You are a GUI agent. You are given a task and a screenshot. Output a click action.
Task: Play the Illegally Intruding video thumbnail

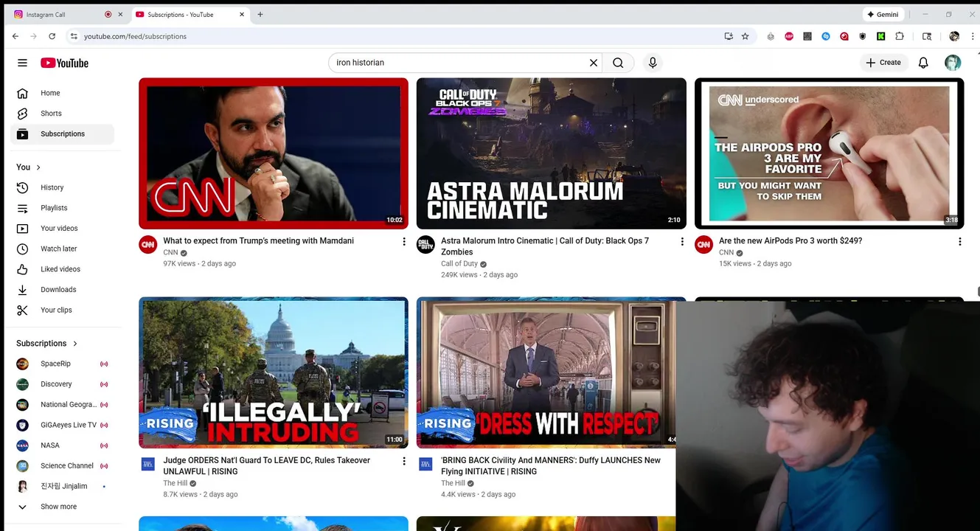pyautogui.click(x=274, y=372)
